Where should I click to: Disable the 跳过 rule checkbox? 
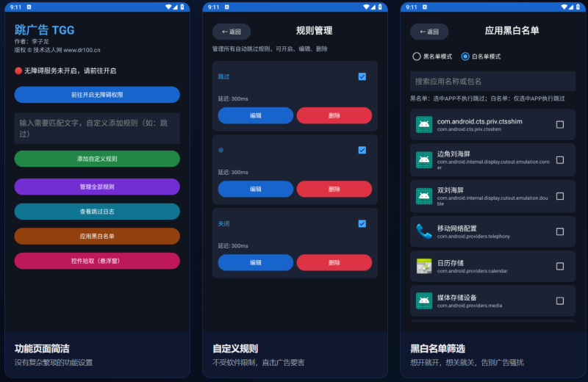click(362, 76)
